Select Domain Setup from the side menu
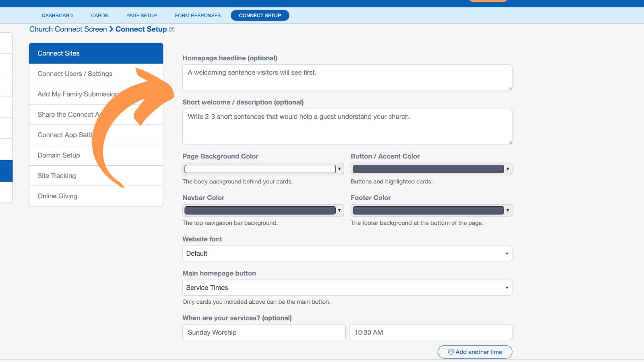Screen dimensions: 644x362 tap(96, 155)
